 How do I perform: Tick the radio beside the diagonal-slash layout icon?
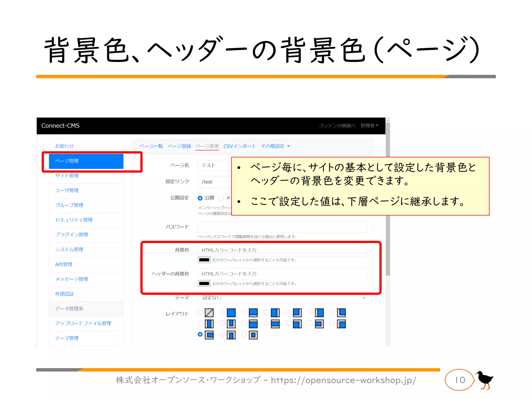[x=200, y=312]
